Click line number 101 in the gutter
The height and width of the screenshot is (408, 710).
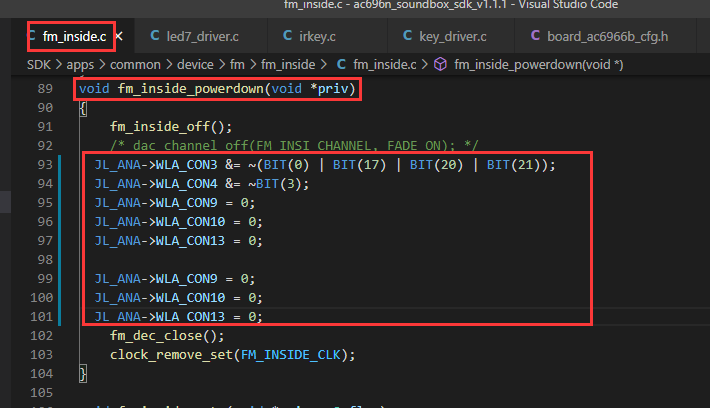42,317
